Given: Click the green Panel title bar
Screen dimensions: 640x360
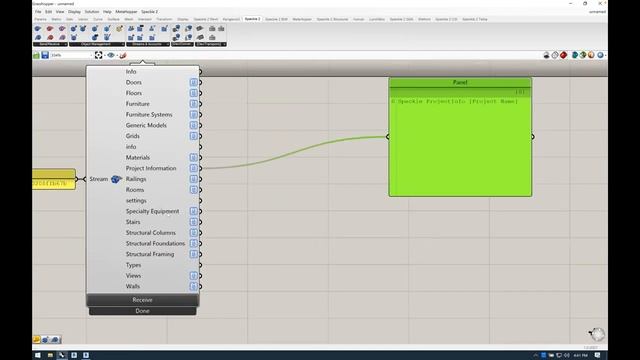Looking at the screenshot, I should 460,82.
